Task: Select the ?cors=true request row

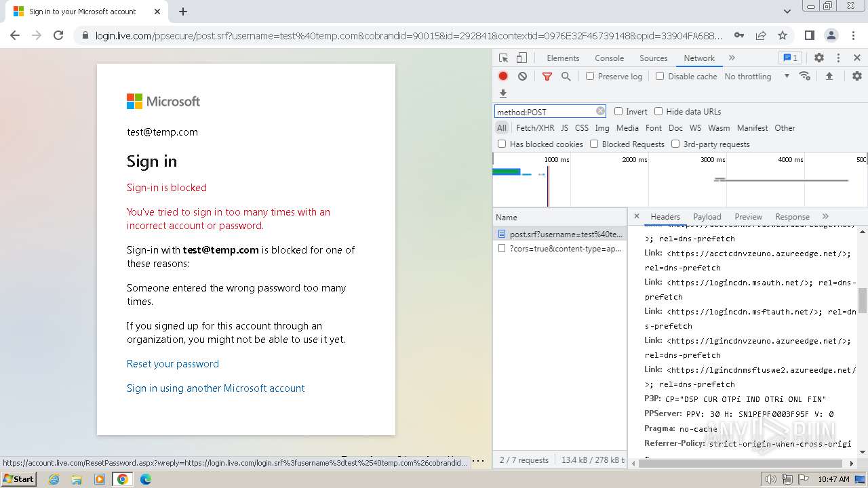Action: click(560, 249)
